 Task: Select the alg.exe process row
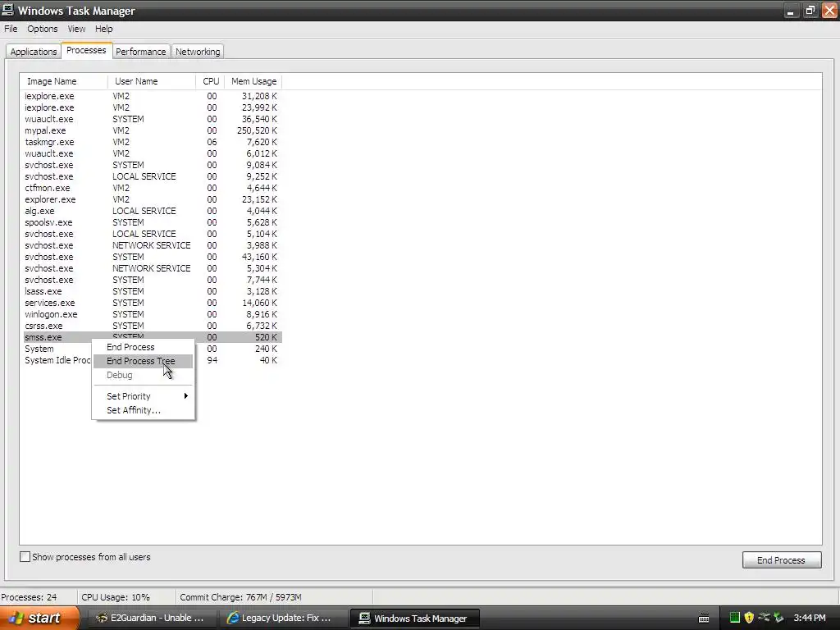153,211
